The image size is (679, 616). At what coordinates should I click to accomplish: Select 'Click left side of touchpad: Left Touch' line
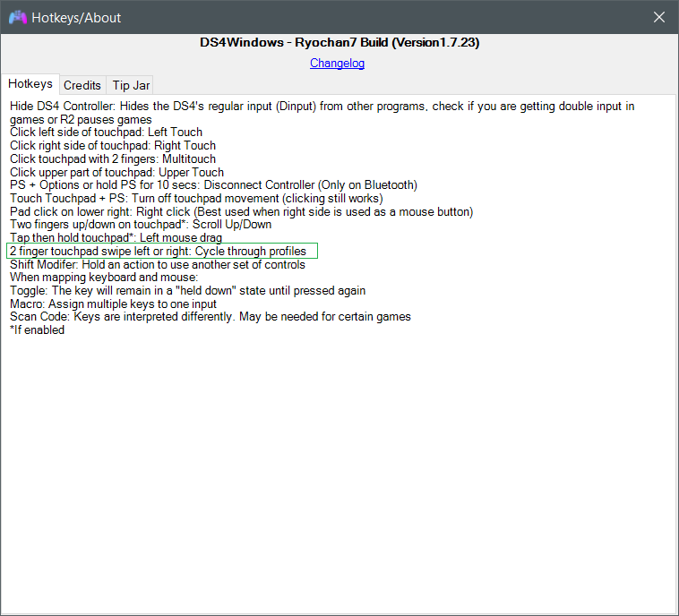tap(106, 132)
